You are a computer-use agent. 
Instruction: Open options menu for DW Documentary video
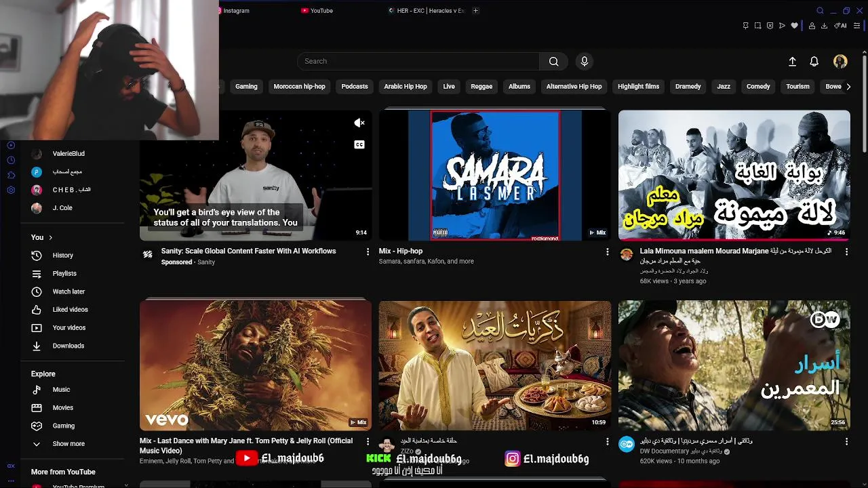pyautogui.click(x=847, y=441)
